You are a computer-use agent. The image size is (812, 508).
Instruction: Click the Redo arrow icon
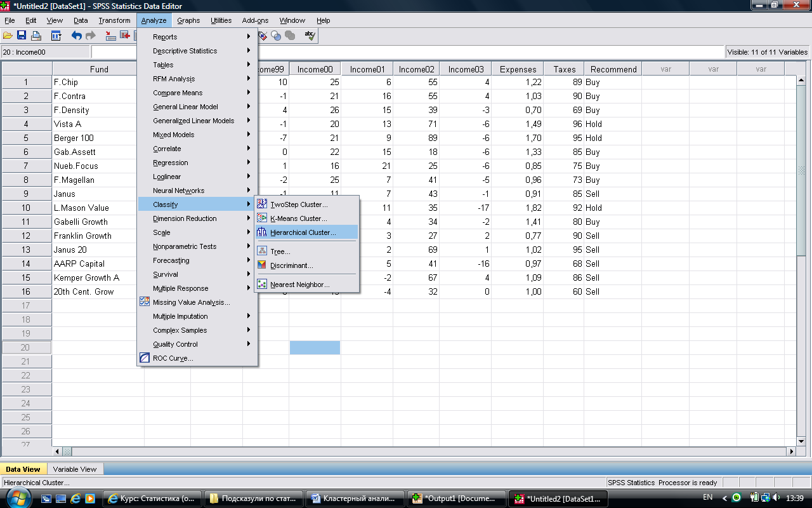[91, 36]
